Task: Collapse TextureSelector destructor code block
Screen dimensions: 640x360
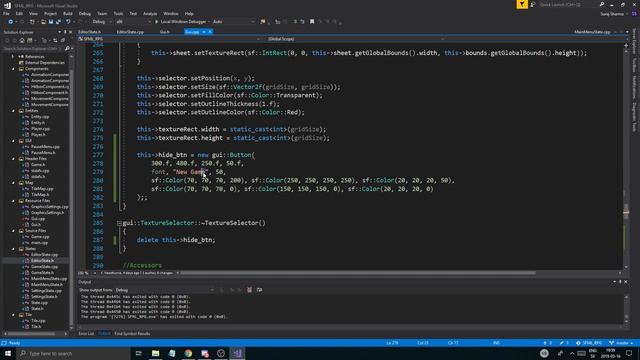Action: [x=119, y=223]
